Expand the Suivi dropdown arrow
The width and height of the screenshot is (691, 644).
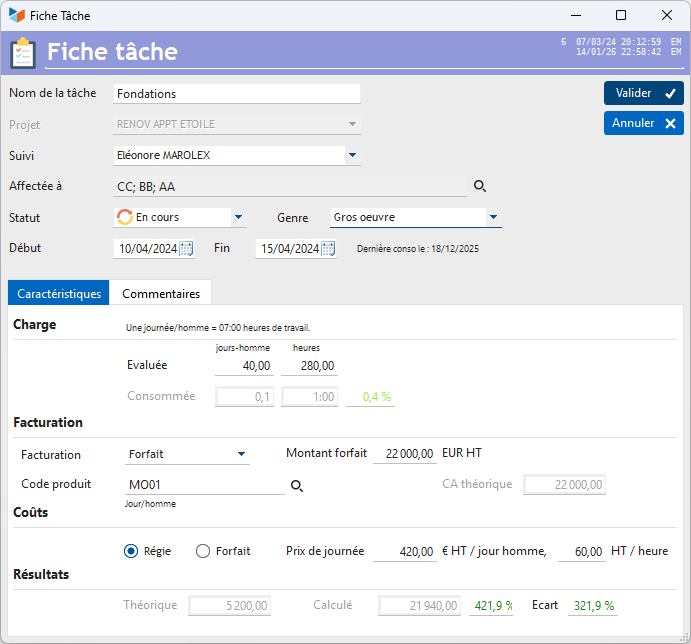[353, 155]
